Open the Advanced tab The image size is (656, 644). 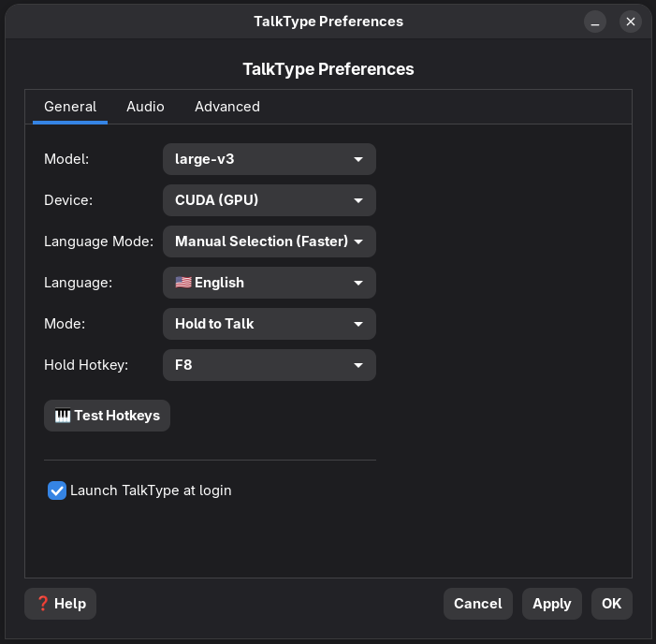(227, 107)
